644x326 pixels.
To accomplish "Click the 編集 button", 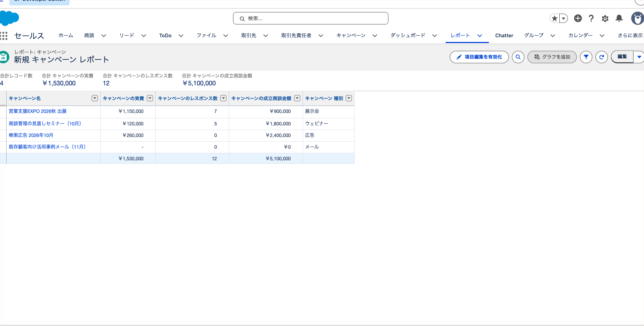I will click(x=622, y=57).
